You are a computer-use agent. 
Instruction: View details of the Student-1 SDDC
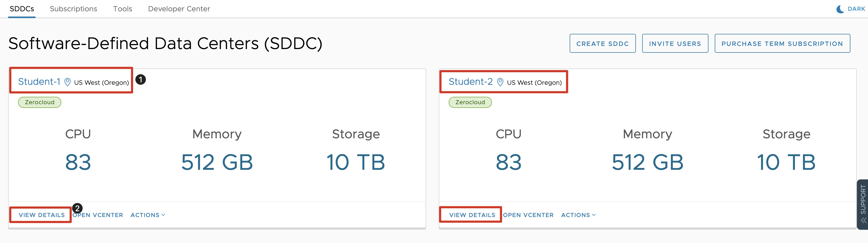(x=42, y=215)
